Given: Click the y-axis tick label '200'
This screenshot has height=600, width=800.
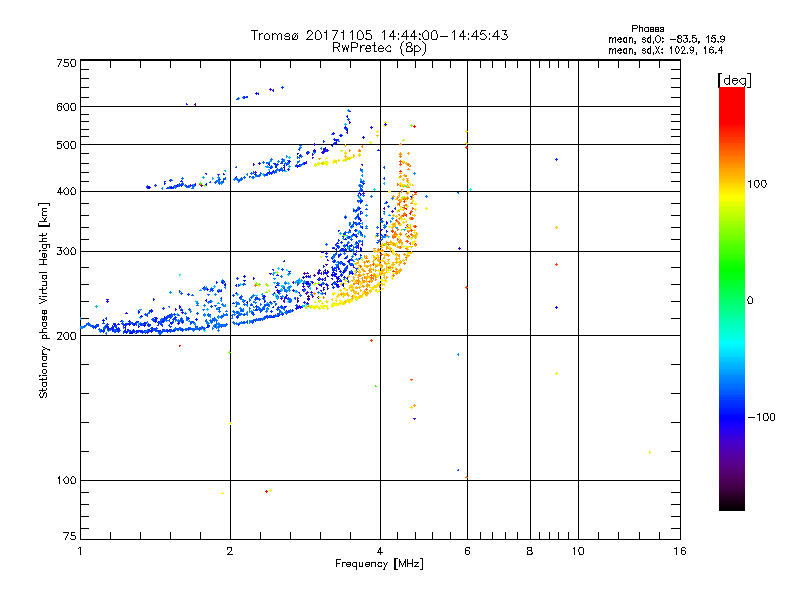Looking at the screenshot, I should [66, 336].
